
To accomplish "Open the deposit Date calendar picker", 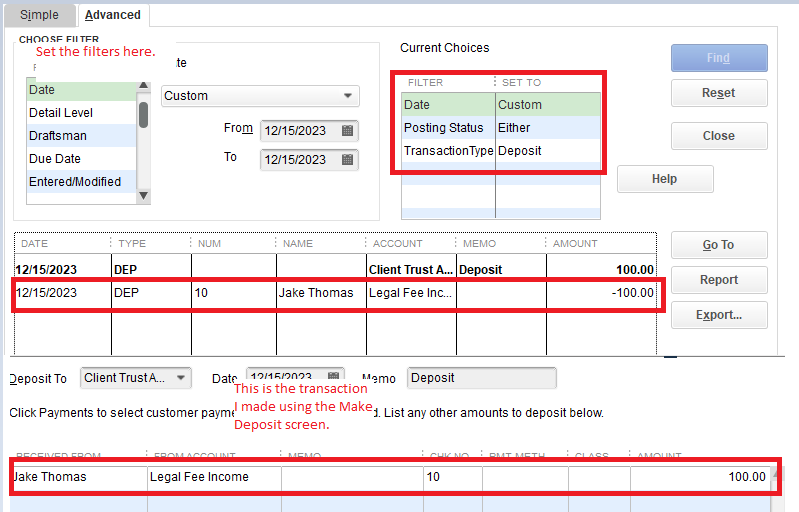I will click(333, 375).
